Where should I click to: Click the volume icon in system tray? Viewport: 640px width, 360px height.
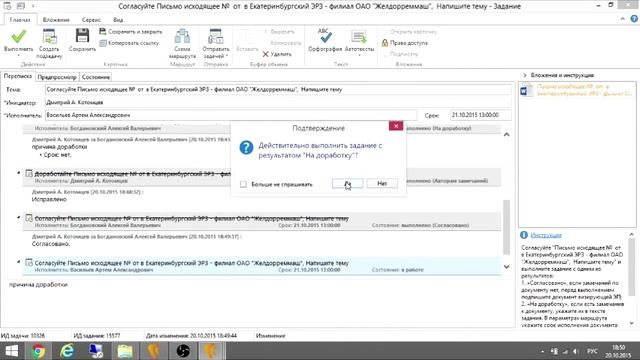pos(576,351)
